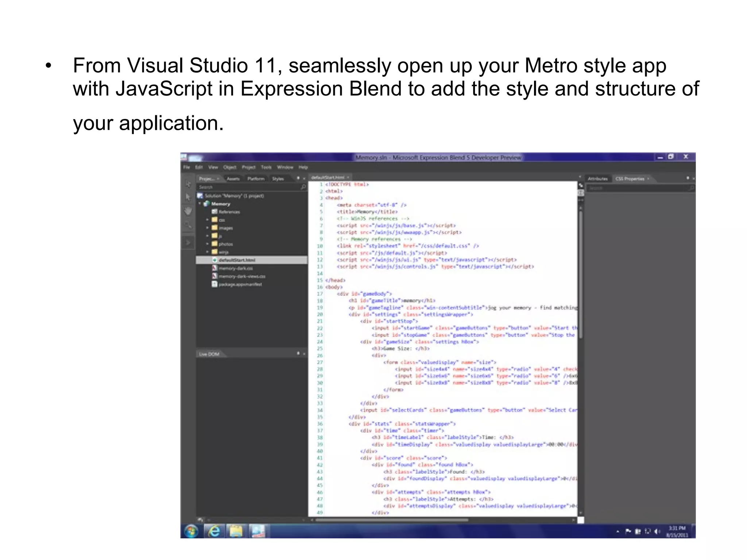The height and width of the screenshot is (560, 747).
Task: Click the Solution 'Memory' icon
Action: tap(200, 196)
